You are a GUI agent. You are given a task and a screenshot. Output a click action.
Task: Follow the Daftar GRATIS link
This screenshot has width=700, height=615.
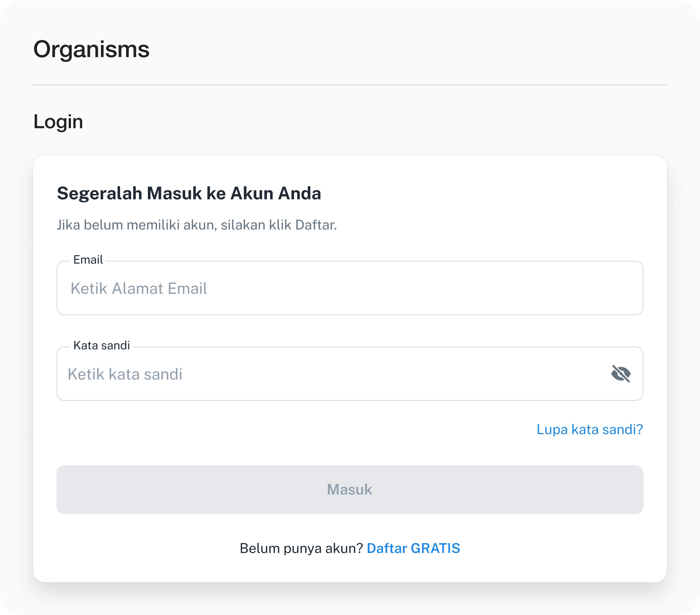pyautogui.click(x=413, y=548)
